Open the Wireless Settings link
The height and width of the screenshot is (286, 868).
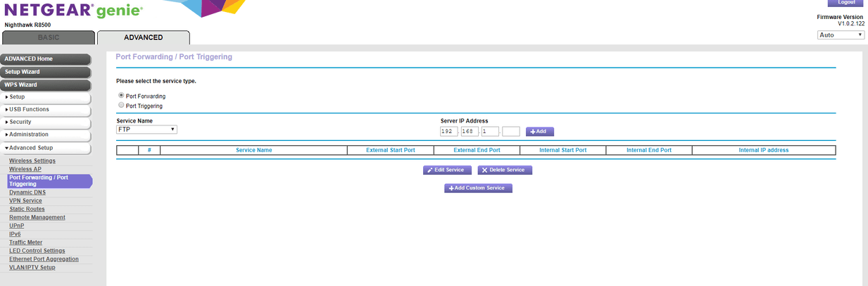point(32,161)
